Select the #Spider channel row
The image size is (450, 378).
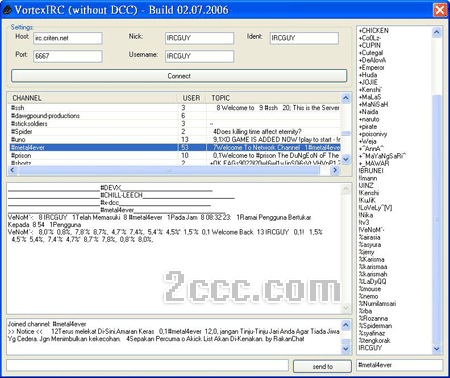(174, 132)
